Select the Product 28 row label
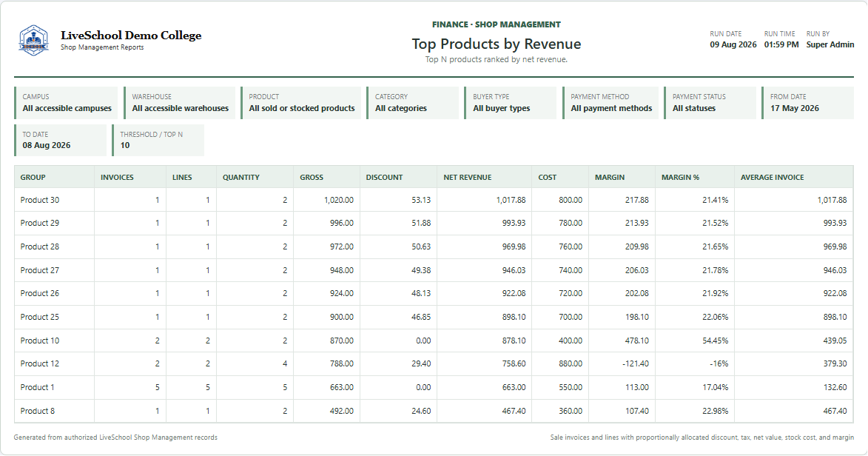868x456 pixels. (x=40, y=247)
